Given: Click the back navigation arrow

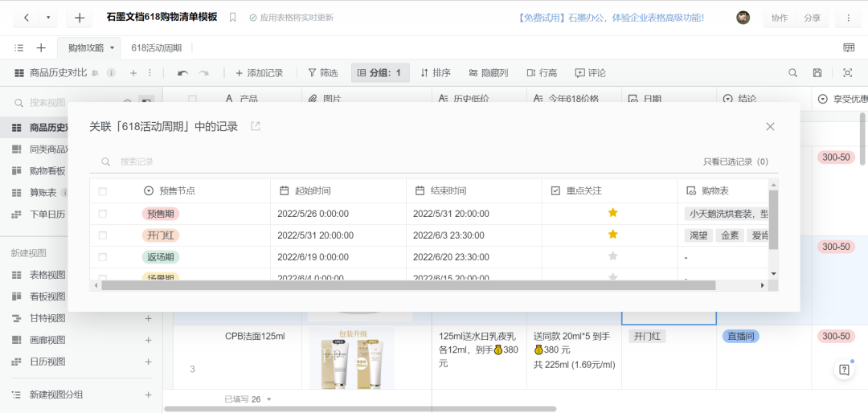Looking at the screenshot, I should point(27,18).
